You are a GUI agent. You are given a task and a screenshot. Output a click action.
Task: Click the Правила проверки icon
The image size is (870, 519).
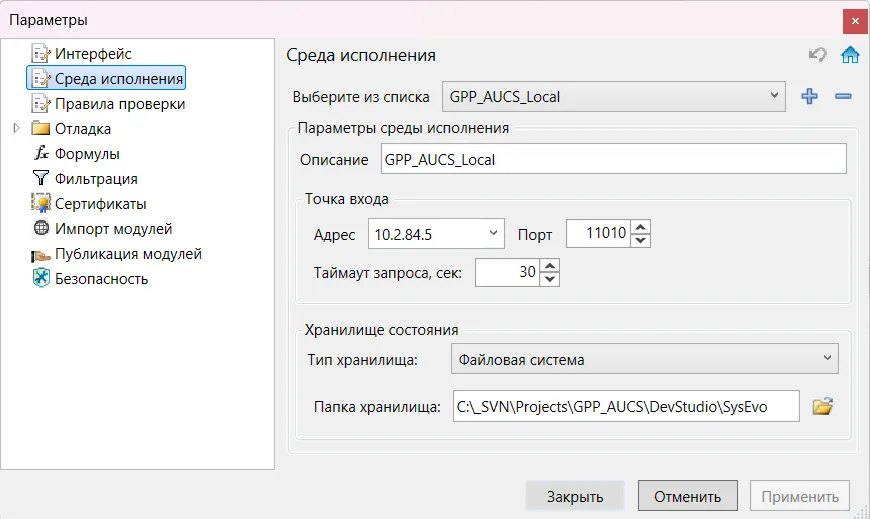point(41,104)
